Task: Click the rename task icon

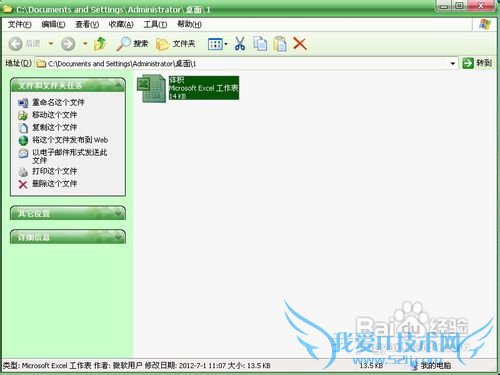Action: tap(23, 103)
